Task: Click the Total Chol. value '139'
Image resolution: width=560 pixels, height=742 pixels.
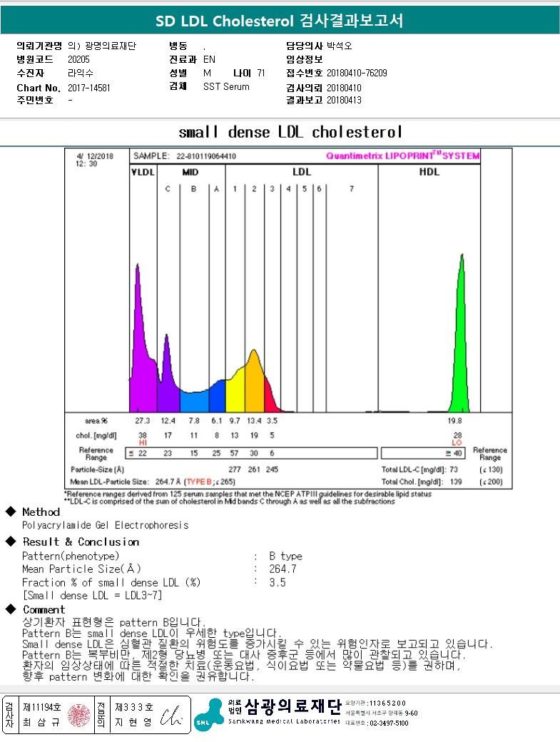Action: [456, 482]
